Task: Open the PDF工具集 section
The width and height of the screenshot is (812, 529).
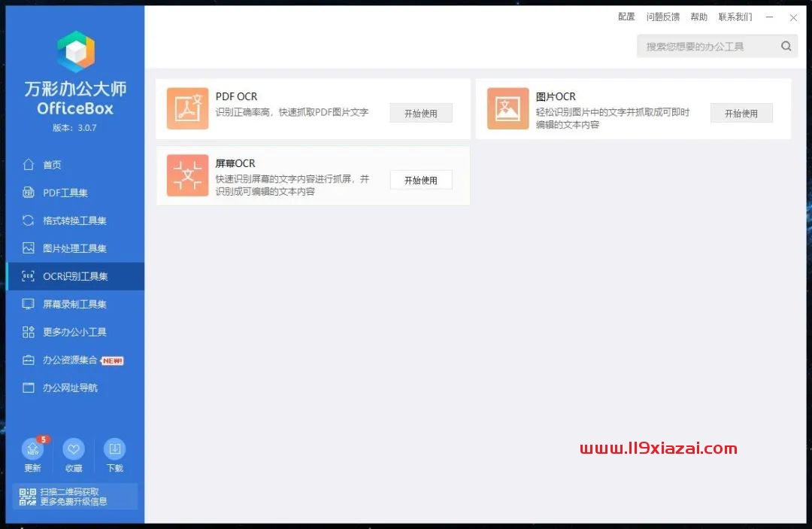Action: (76, 192)
